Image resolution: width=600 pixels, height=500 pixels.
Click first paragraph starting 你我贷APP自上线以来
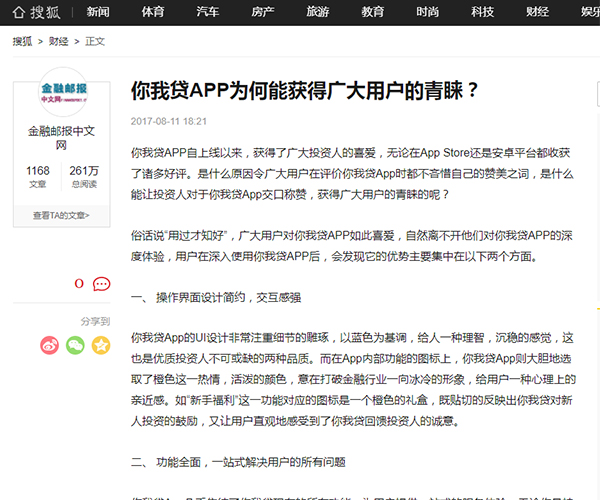pyautogui.click(x=352, y=174)
